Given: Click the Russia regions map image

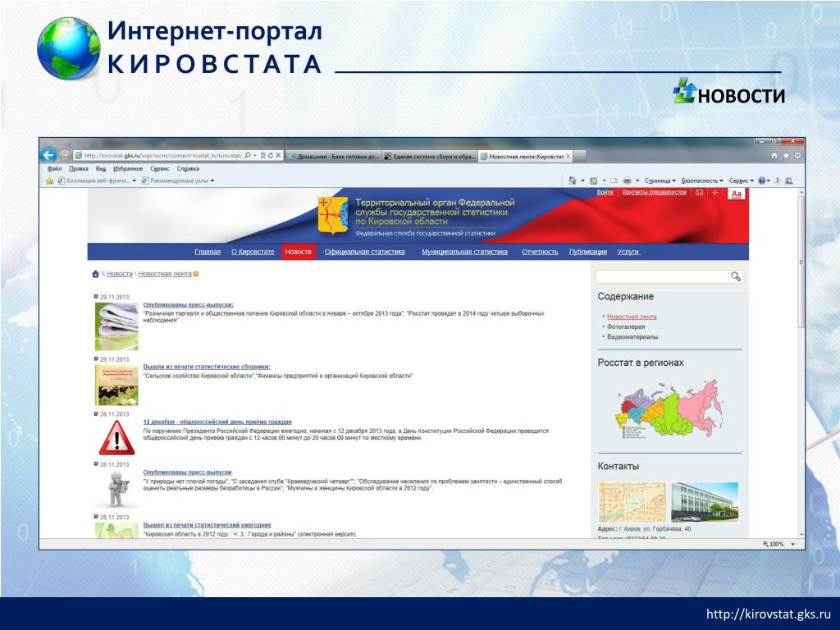Looking at the screenshot, I should (x=669, y=409).
